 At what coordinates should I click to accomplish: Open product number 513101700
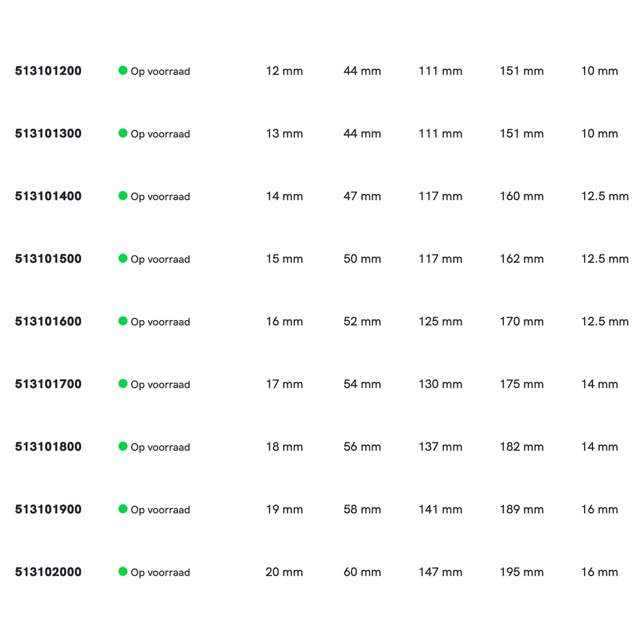[x=48, y=384]
